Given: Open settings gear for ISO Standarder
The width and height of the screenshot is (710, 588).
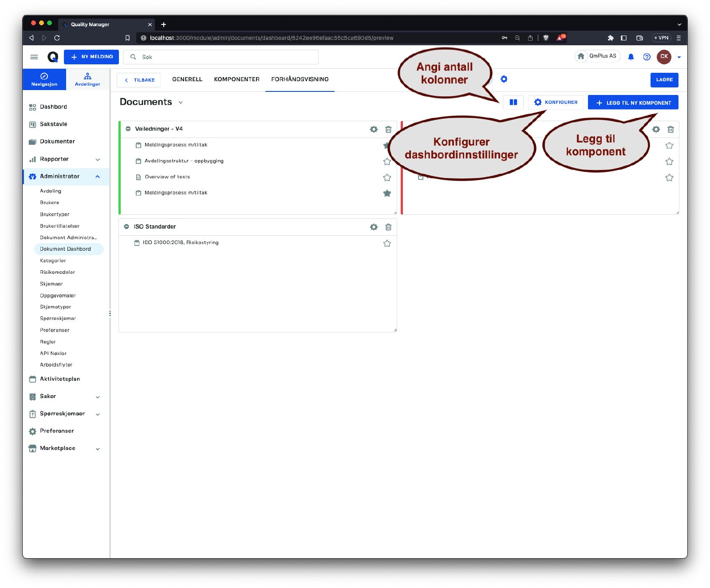Looking at the screenshot, I should point(374,227).
